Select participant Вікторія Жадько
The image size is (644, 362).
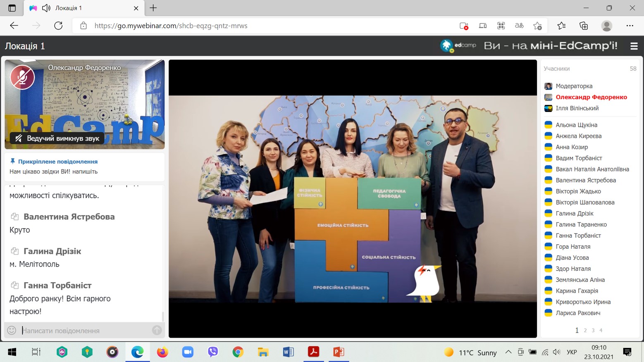tap(578, 191)
